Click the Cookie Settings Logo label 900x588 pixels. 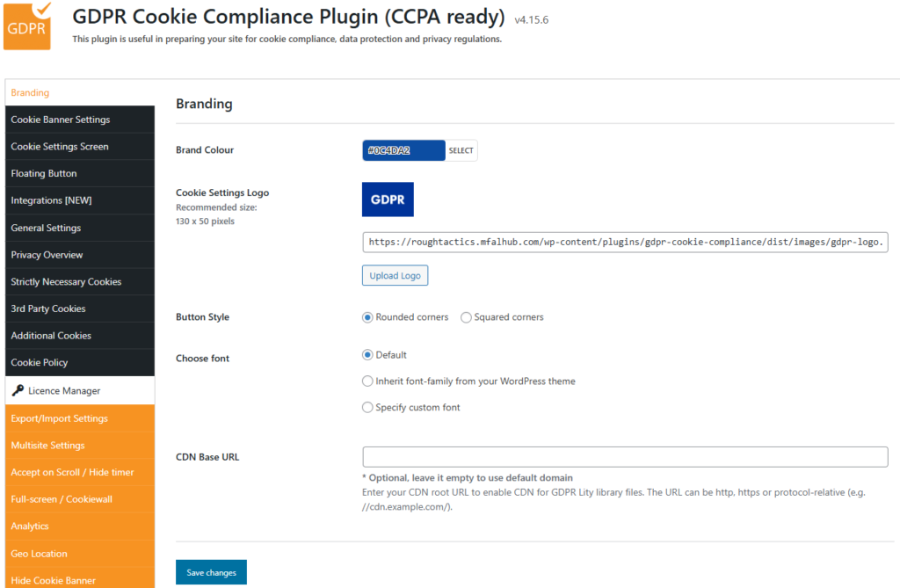(x=222, y=193)
